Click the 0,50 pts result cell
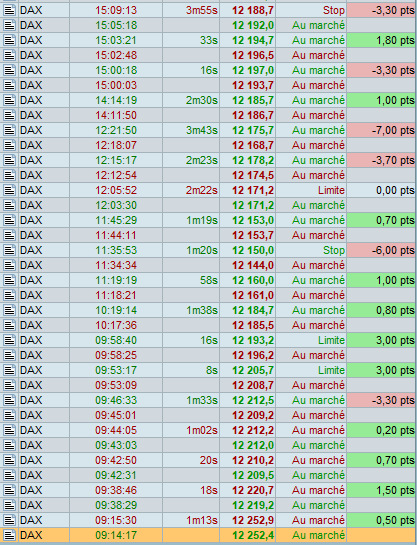The width and height of the screenshot is (417, 545). tap(381, 520)
